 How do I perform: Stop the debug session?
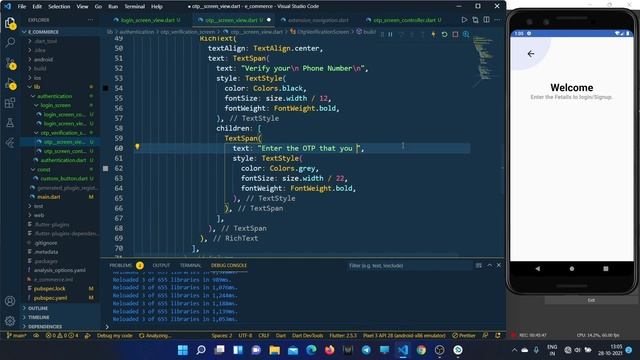(x=455, y=34)
